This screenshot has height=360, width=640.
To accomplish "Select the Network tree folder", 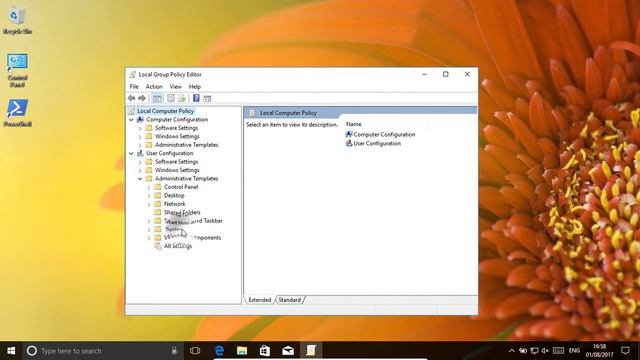I will pos(174,204).
